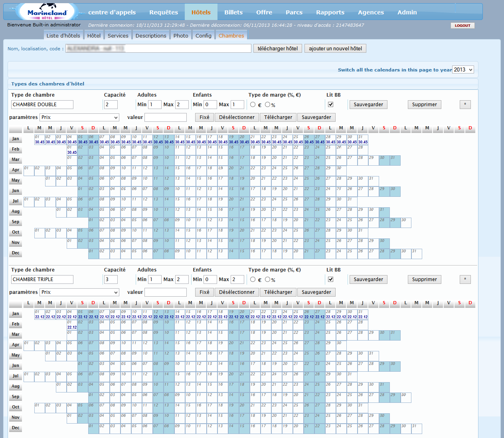Click Fixé button for CHAMBRE TRIPLE
Screen dimensions: 504x438
pyautogui.click(x=204, y=292)
